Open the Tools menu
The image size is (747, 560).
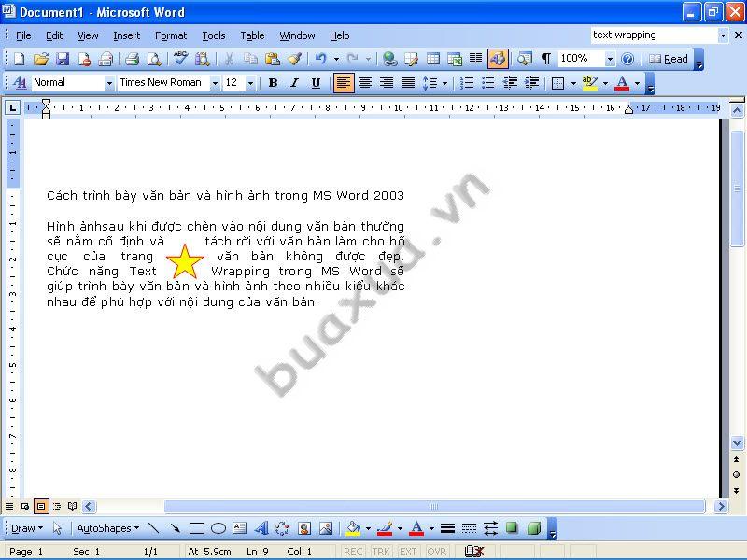[x=214, y=35]
